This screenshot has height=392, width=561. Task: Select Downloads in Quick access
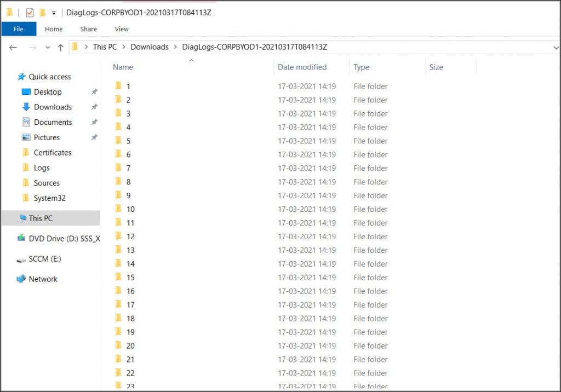click(53, 107)
